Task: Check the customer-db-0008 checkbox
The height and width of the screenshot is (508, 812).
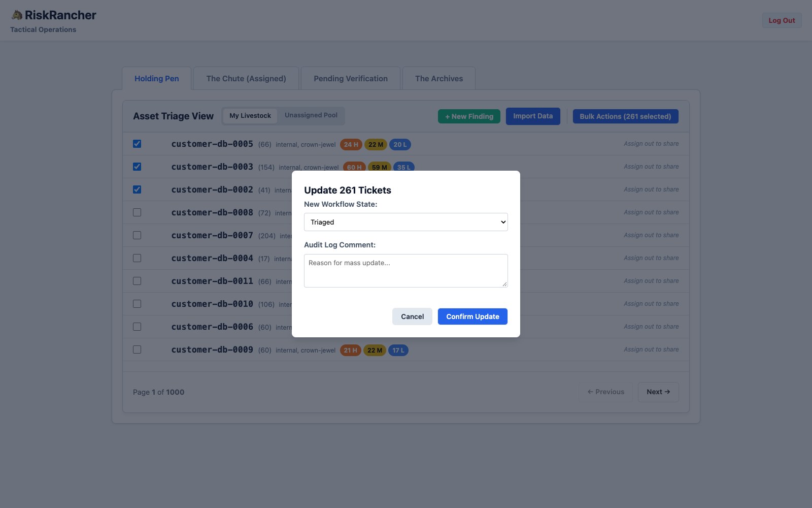Action: tap(137, 212)
